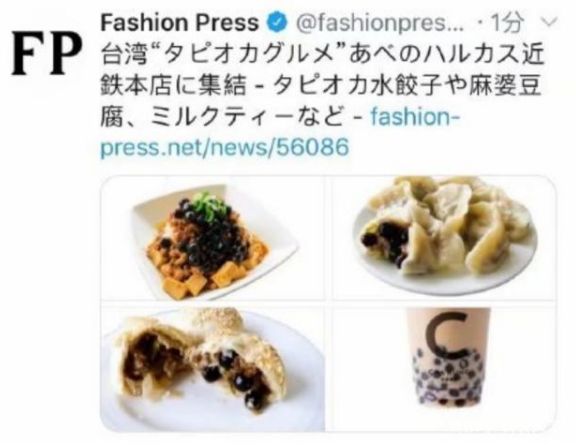Open the Fashion Press display name
This screenshot has height=448, width=576.
click(x=180, y=23)
